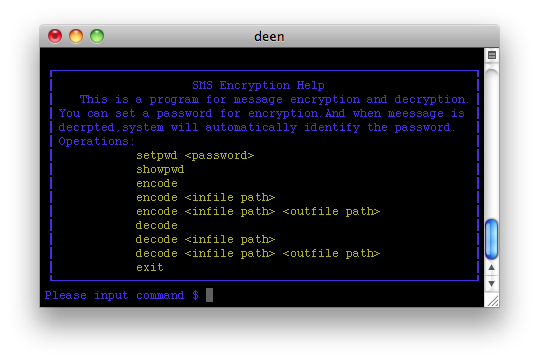539x362 pixels.
Task: Click the 'exit' command text
Action: point(150,267)
